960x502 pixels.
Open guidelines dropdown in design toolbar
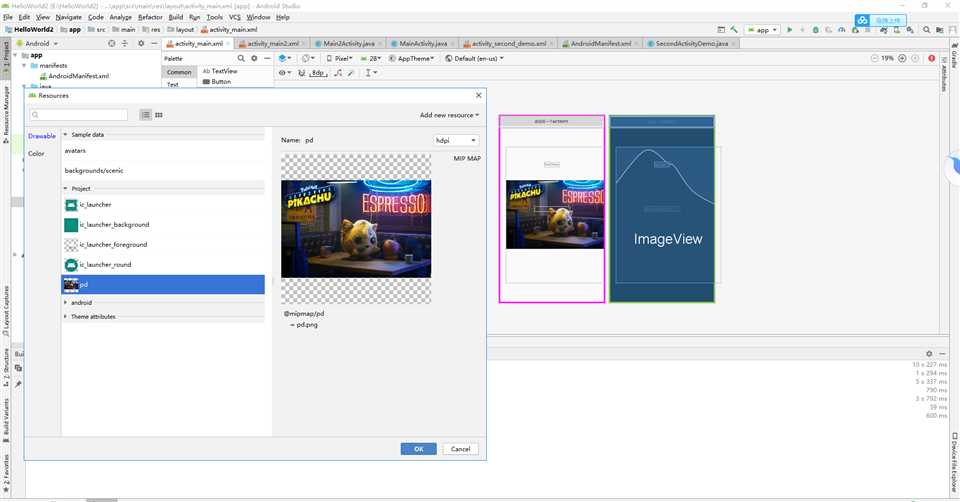[x=371, y=73]
